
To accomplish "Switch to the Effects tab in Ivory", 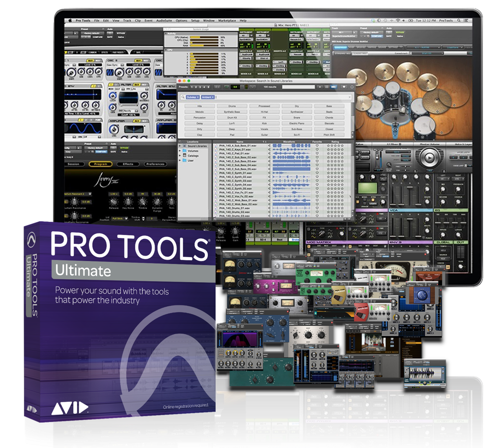I will (128, 164).
